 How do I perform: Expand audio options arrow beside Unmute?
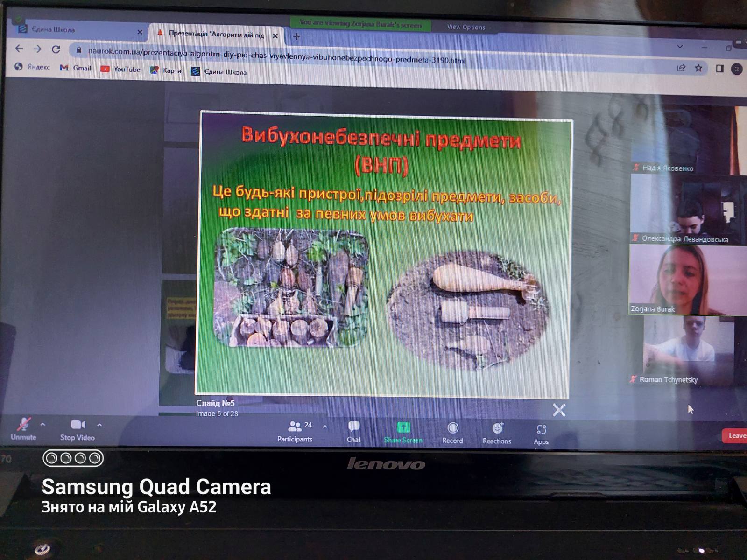tap(42, 425)
